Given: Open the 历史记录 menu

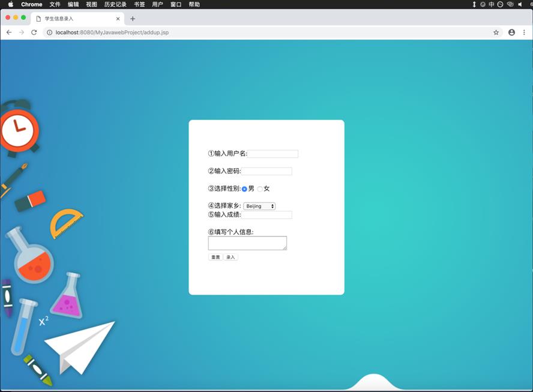Looking at the screenshot, I should [115, 4].
